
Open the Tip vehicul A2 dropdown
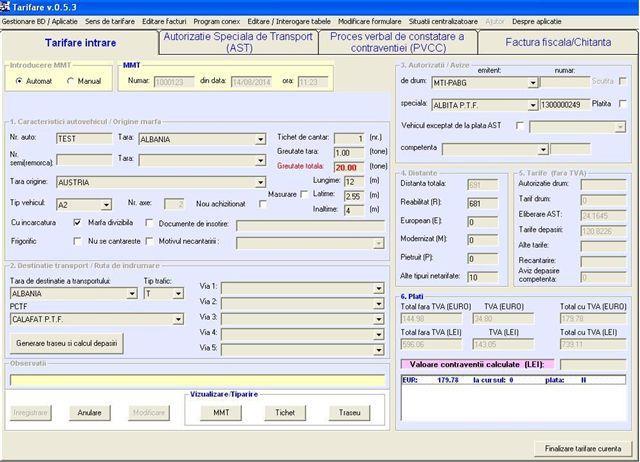click(x=106, y=204)
